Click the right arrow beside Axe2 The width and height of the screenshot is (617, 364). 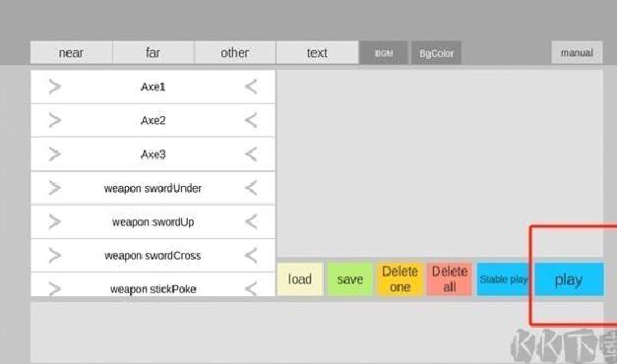(x=55, y=120)
